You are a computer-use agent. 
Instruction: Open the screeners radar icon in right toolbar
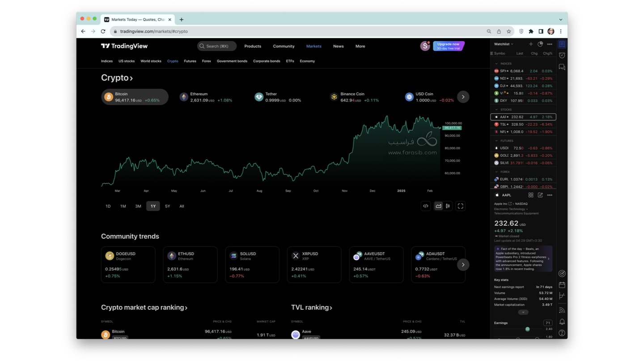point(562,274)
